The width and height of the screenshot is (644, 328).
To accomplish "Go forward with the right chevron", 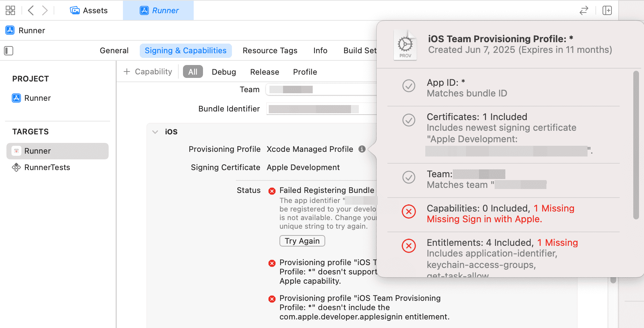I will point(44,10).
